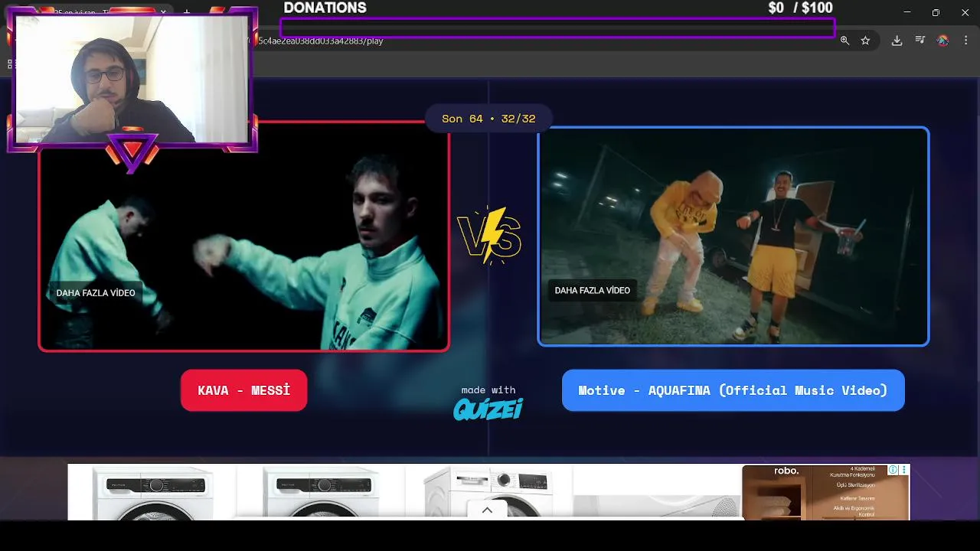
Task: Open the ad options icon beside the info icon
Action: pyautogui.click(x=904, y=470)
